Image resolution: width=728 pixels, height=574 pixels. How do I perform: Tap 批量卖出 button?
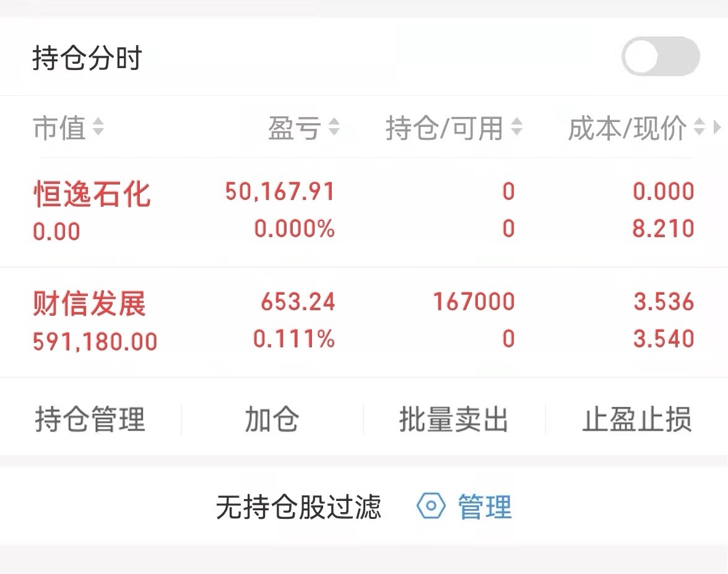pyautogui.click(x=454, y=419)
